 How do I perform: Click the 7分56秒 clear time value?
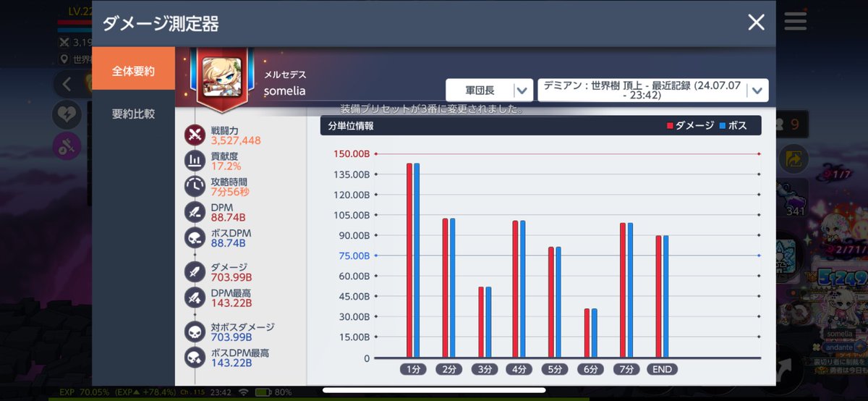230,192
